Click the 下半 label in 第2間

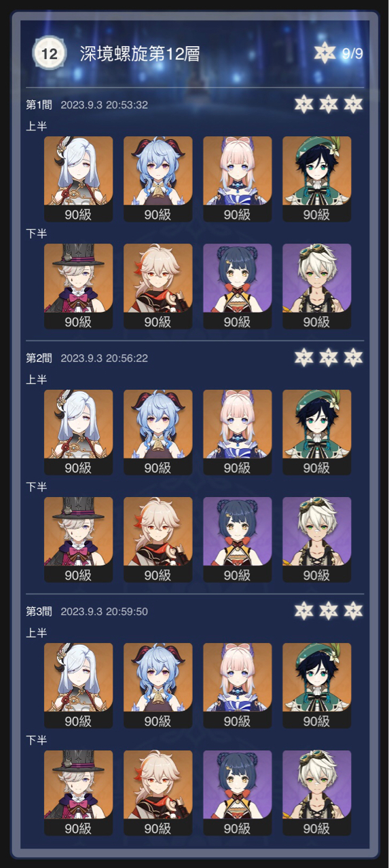(x=37, y=487)
